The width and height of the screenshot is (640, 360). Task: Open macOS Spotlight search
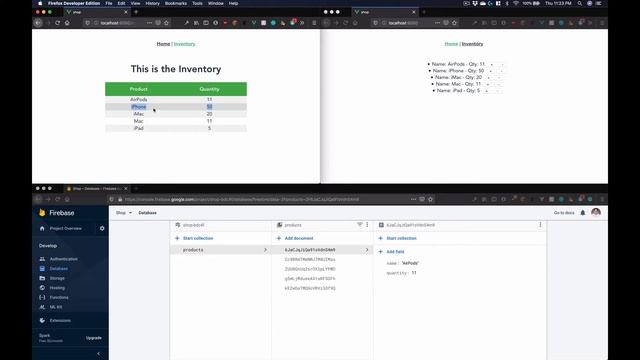point(580,3)
